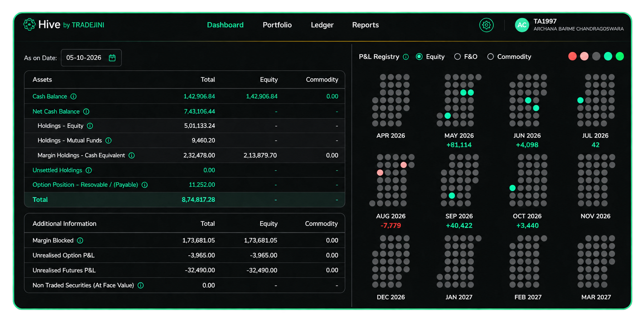Click the AUG 2026 loss value -7,779
The width and height of the screenshot is (644, 322).
click(x=391, y=226)
